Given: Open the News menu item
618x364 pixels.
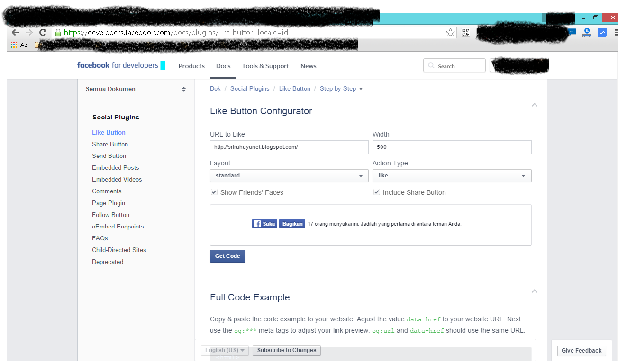Looking at the screenshot, I should click(309, 66).
